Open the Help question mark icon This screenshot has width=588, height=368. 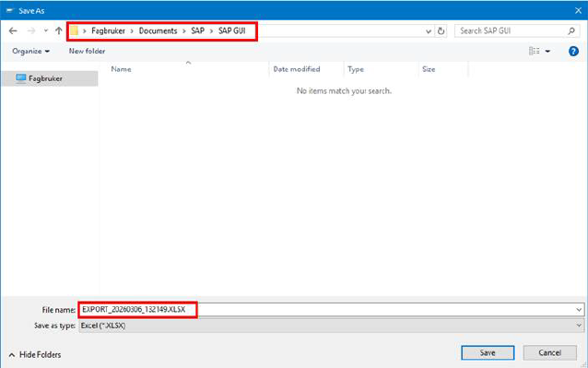point(573,51)
